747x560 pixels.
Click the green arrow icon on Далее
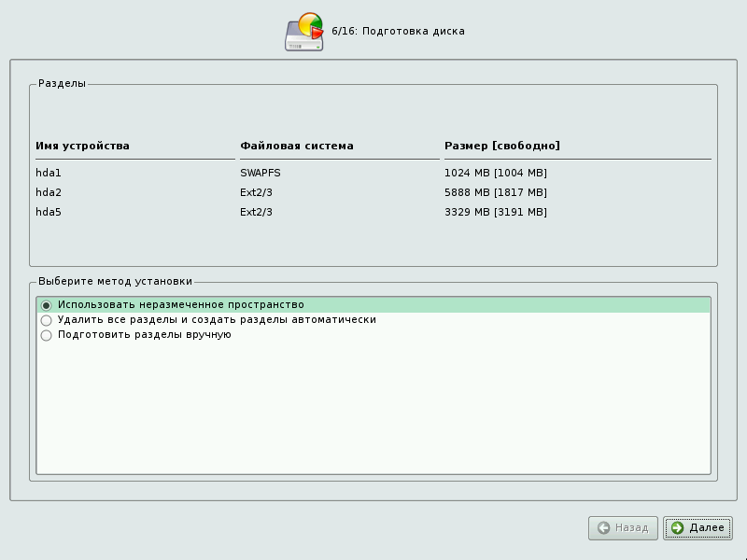tap(677, 528)
